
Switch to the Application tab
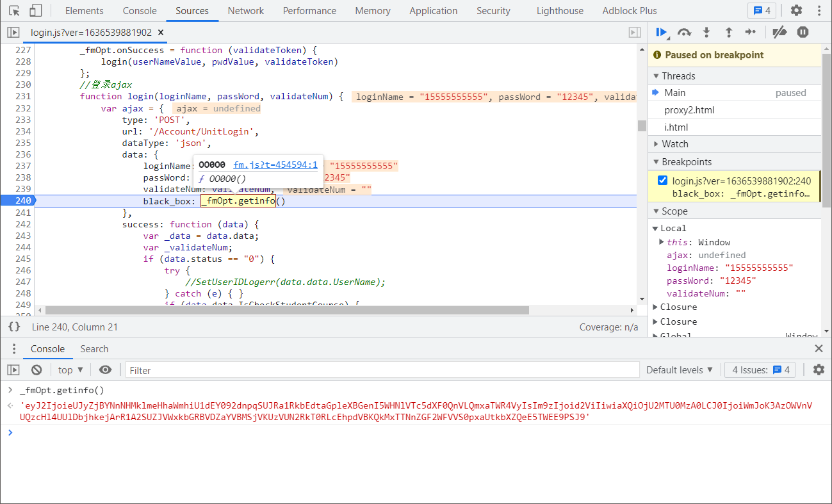pos(434,10)
